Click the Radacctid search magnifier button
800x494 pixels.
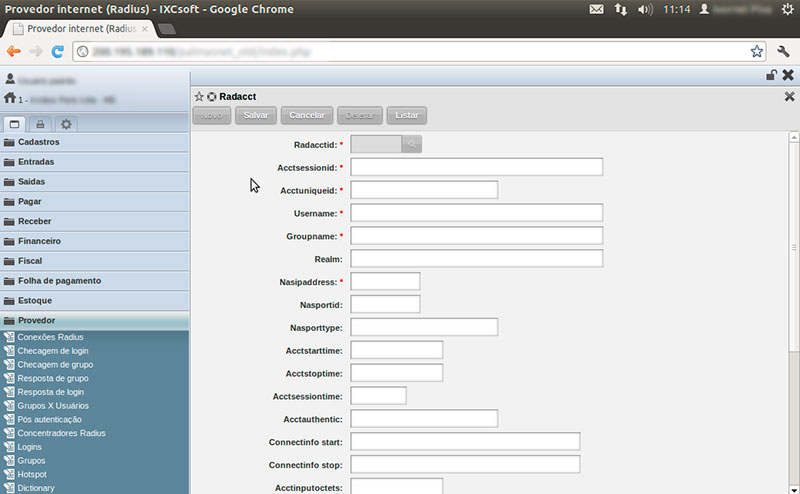[412, 144]
